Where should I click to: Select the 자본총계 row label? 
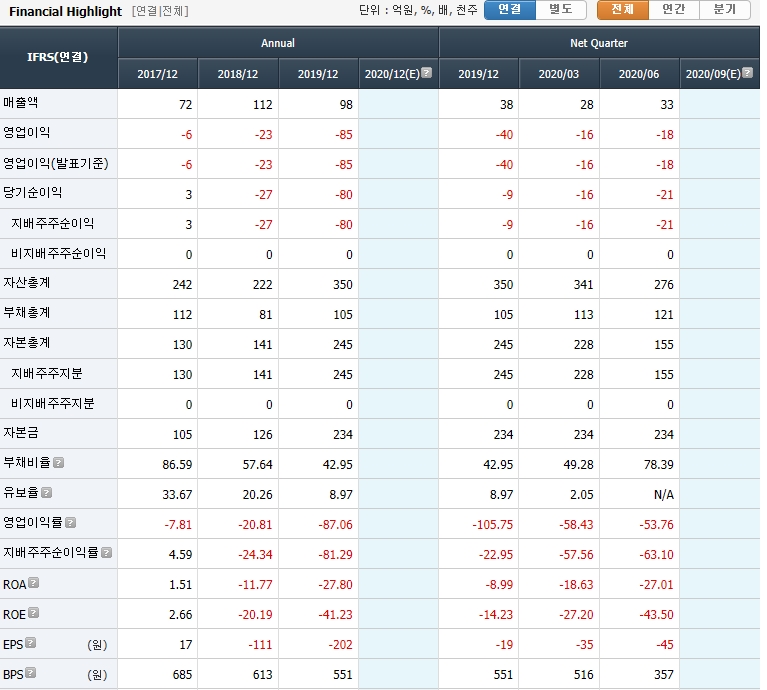(26, 342)
